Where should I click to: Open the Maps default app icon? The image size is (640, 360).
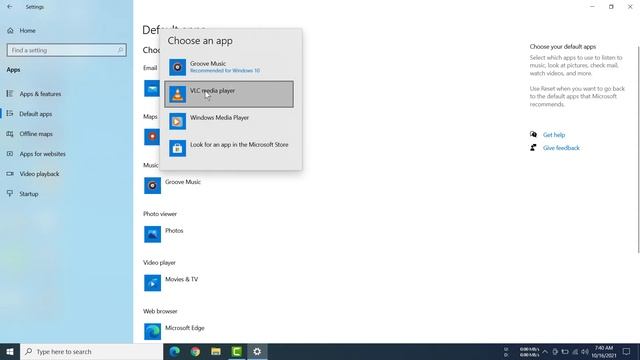tap(152, 137)
